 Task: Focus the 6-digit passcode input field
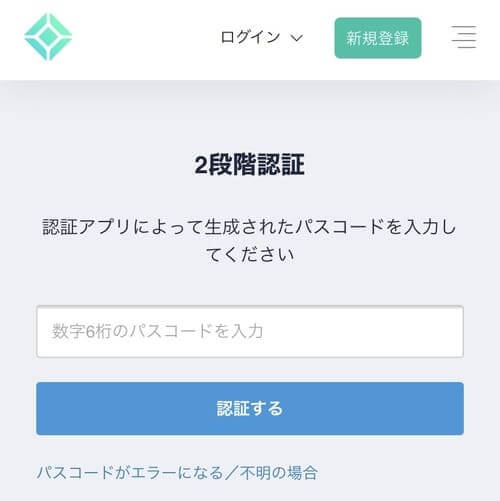point(250,331)
